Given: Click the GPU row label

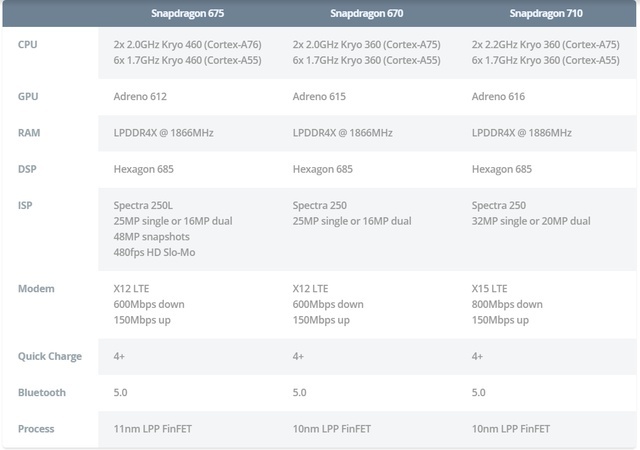Looking at the screenshot, I should [29, 97].
